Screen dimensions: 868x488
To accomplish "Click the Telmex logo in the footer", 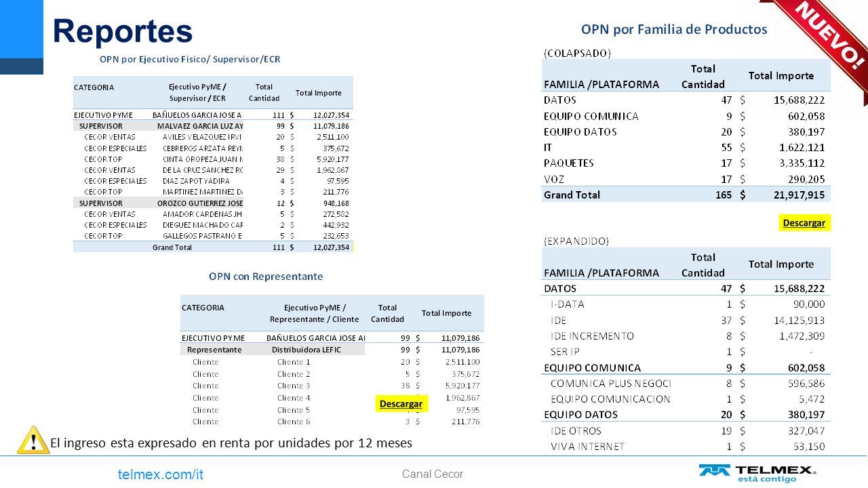I will click(x=757, y=474).
